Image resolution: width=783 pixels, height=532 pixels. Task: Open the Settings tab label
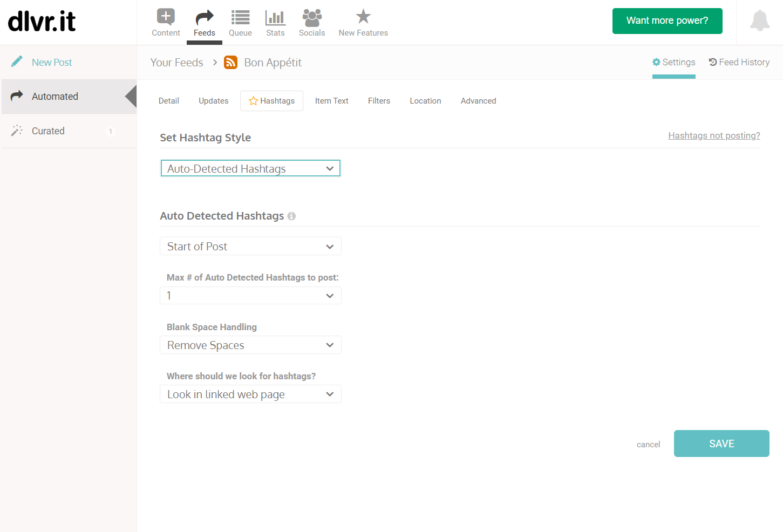(679, 62)
